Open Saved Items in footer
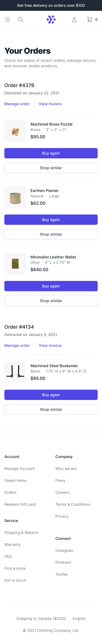This screenshot has height=644, width=102. click(15, 480)
